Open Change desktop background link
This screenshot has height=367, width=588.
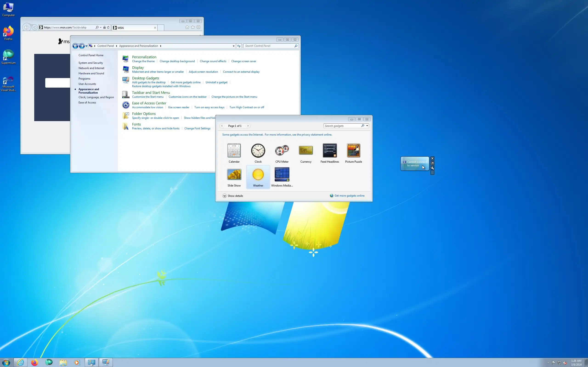click(177, 61)
